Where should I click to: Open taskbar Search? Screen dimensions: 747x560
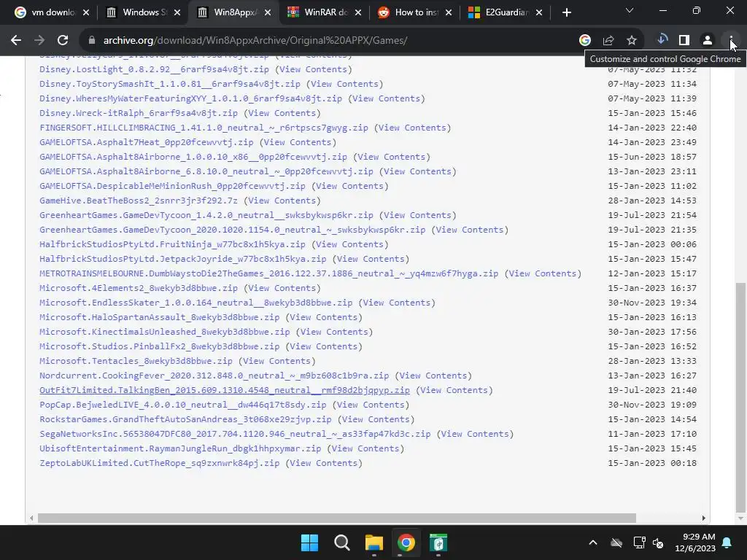(341, 542)
